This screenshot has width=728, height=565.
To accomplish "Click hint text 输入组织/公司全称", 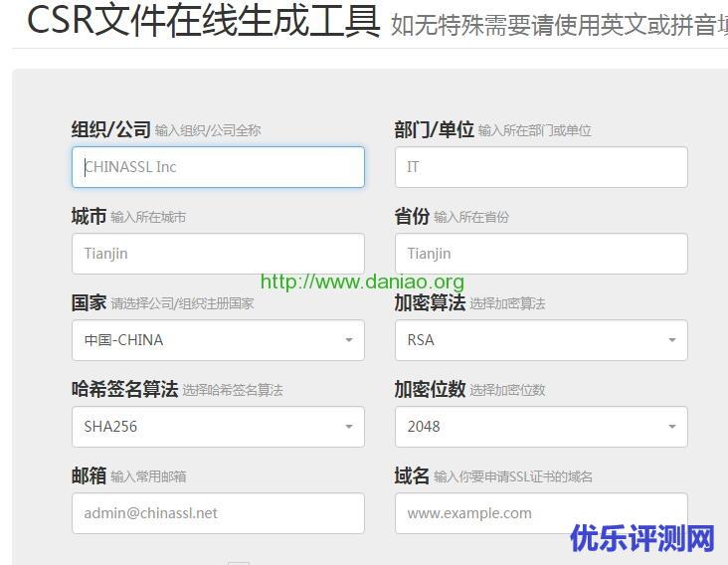I will pyautogui.click(x=208, y=130).
